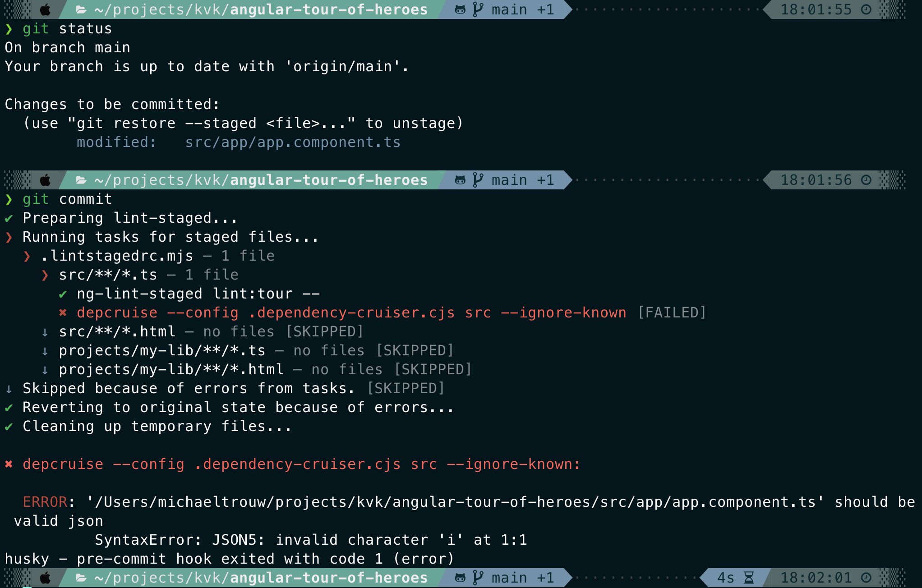Click the git commit command text
This screenshot has height=588, width=922.
(67, 199)
